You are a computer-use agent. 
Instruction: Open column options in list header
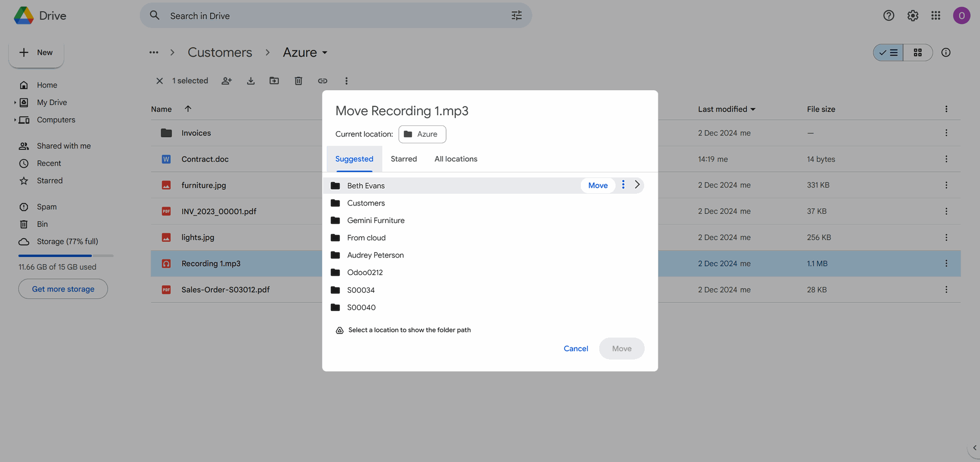(x=946, y=109)
